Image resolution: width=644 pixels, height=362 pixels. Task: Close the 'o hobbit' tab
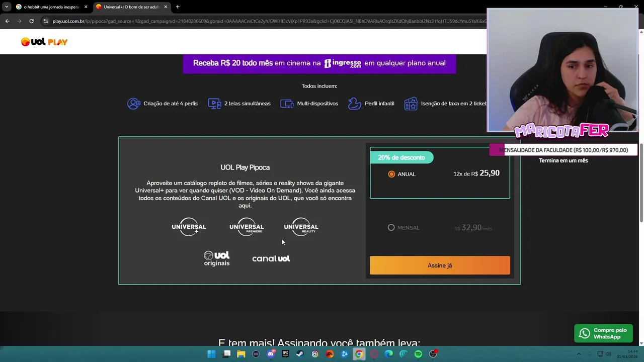pos(86,7)
